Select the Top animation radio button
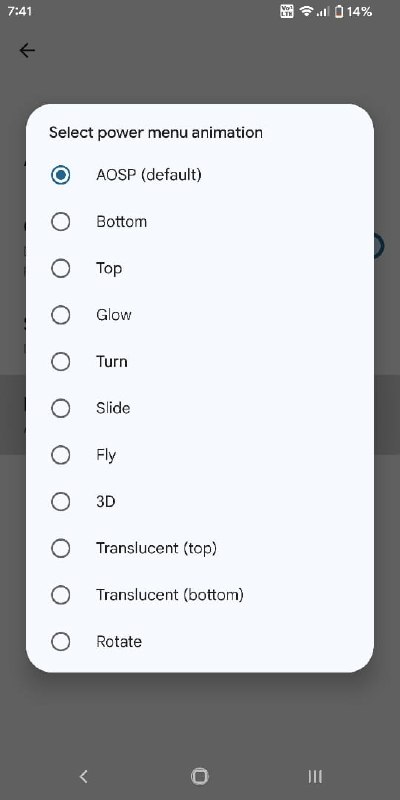400x800 pixels. point(61,269)
